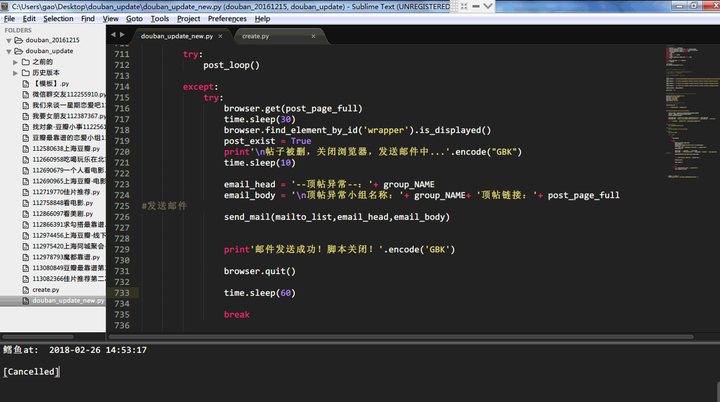Open the Project menu
Screen dimensions: 720x402
pos(188,19)
